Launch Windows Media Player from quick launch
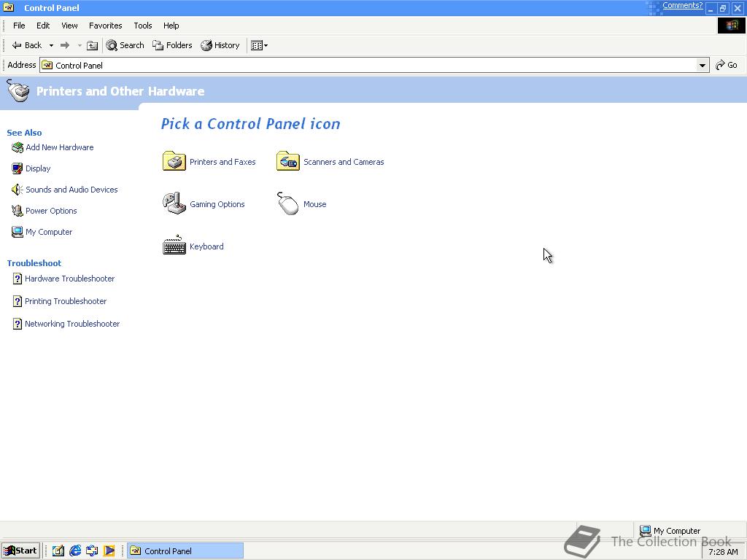This screenshot has height=560, width=747. [109, 551]
